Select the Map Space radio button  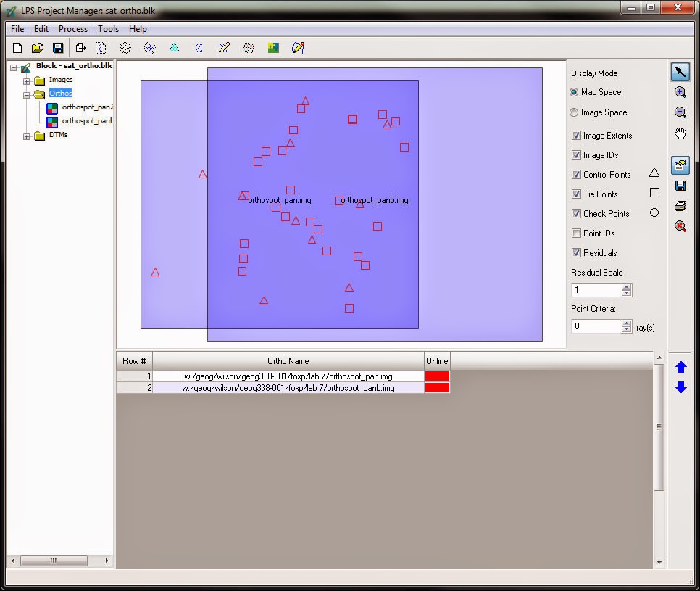[x=574, y=92]
